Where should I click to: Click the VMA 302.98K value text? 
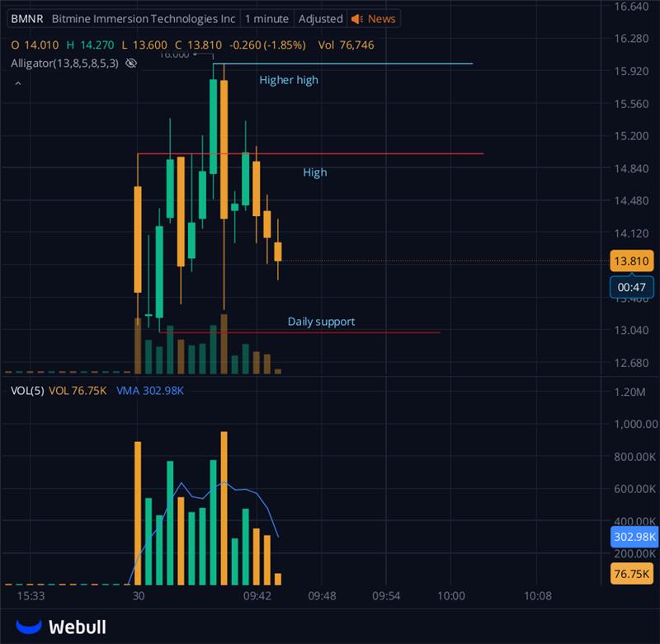pyautogui.click(x=150, y=390)
